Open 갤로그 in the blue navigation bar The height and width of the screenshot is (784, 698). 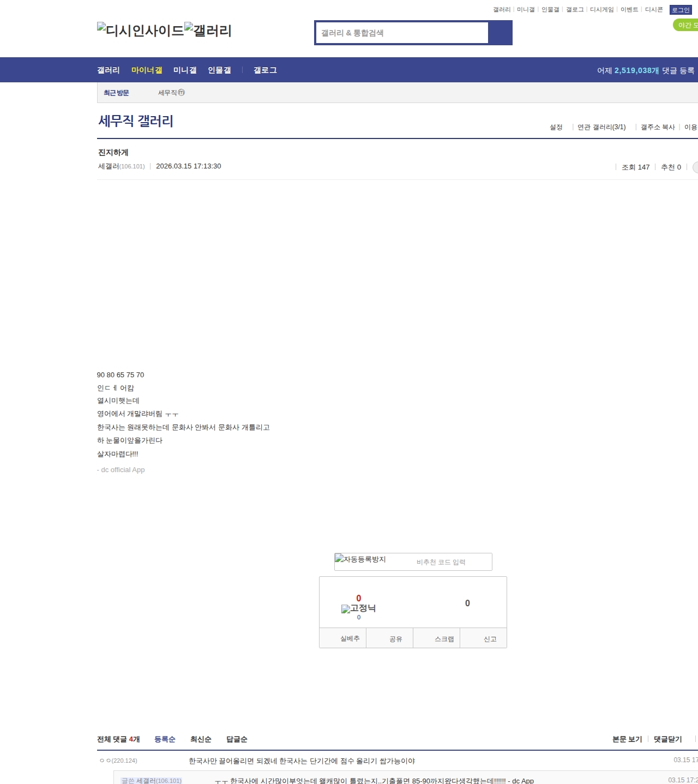tap(265, 70)
